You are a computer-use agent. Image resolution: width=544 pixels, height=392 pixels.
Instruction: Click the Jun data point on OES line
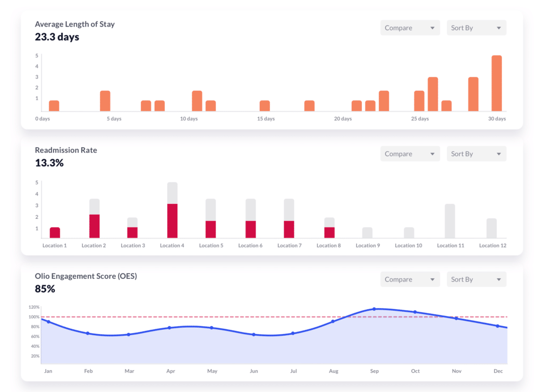pos(253,335)
